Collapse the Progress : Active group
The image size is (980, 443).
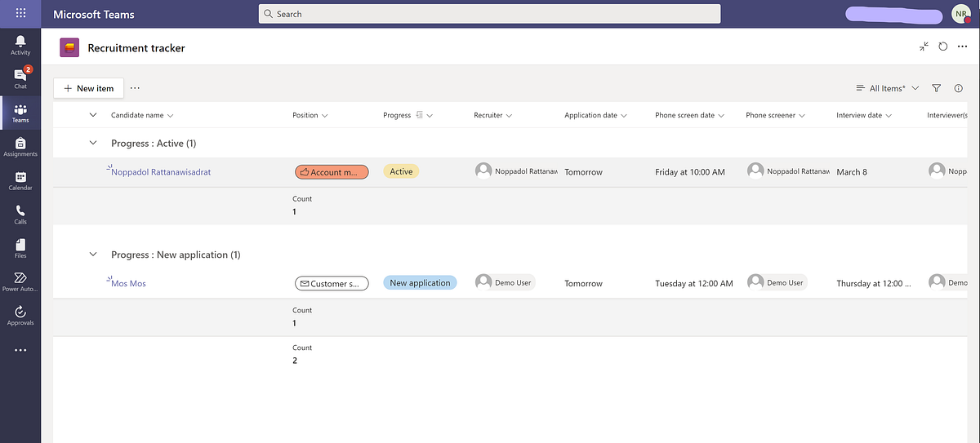92,143
